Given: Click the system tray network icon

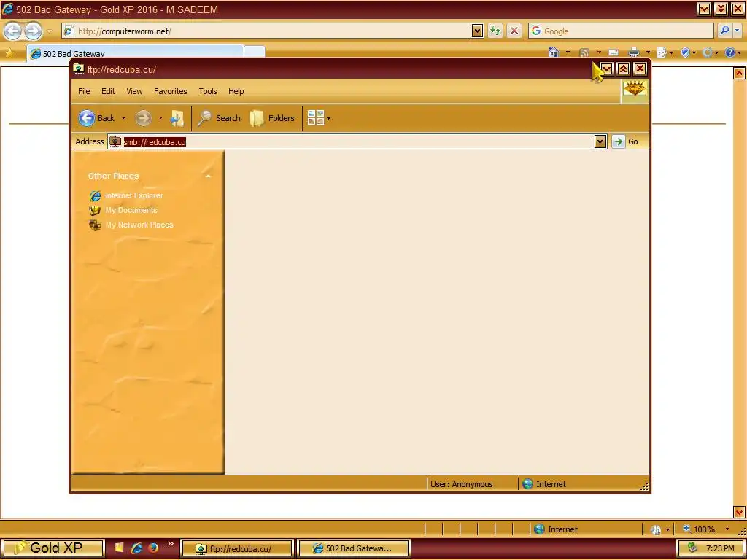Looking at the screenshot, I should [693, 548].
